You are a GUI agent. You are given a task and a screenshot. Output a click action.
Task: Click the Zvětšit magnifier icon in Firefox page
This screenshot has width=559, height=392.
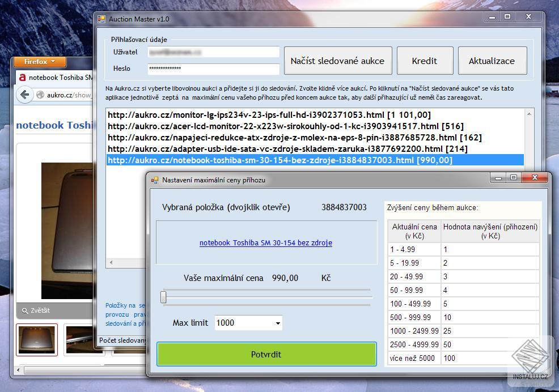(x=24, y=311)
